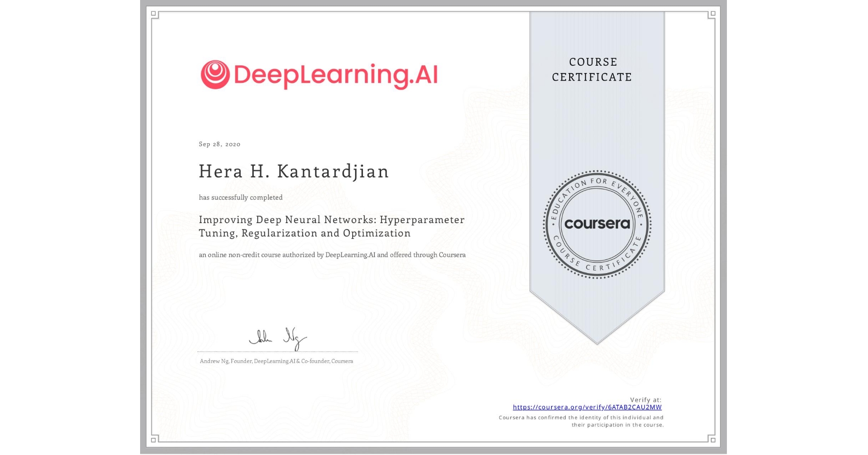868x455 pixels.
Task: Select the non-credit course authorization text
Action: pyautogui.click(x=332, y=255)
